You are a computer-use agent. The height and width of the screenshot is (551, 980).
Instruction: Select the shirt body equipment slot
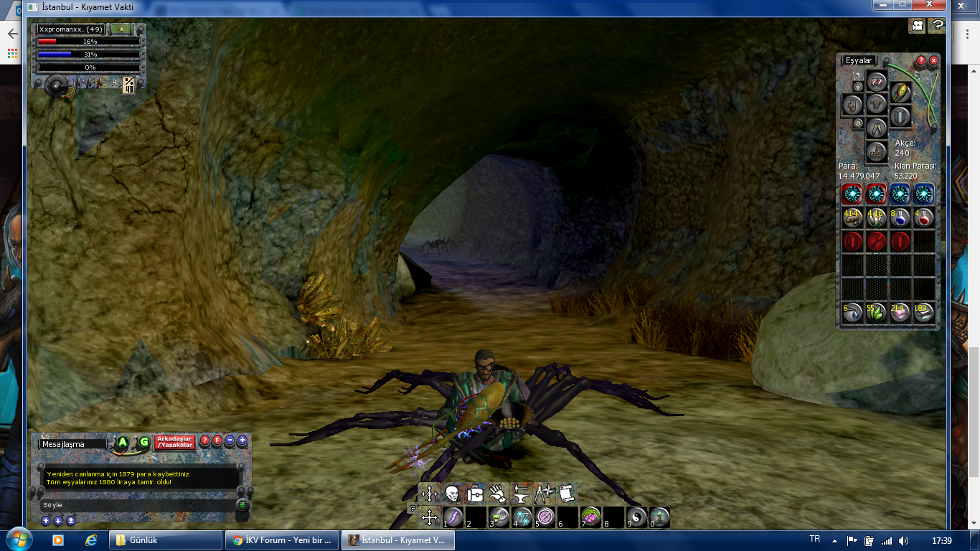pos(877,105)
